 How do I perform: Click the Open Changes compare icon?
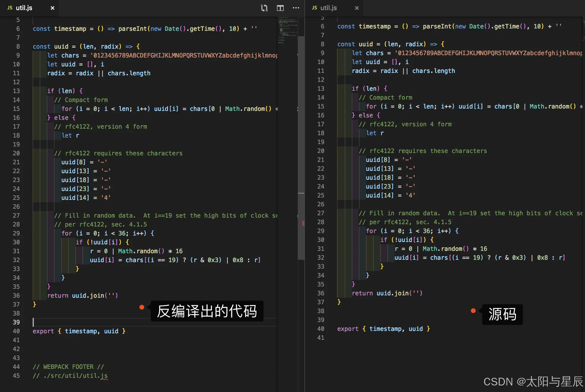264,8
